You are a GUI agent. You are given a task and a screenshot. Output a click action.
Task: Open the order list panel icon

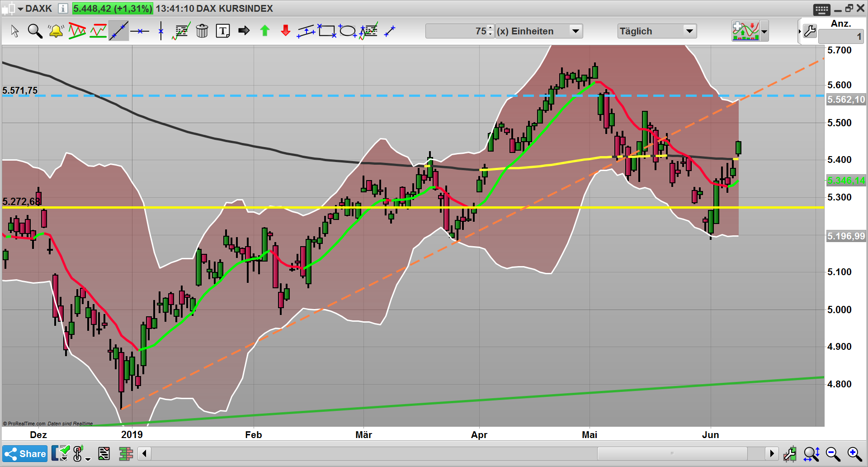pyautogui.click(x=104, y=453)
